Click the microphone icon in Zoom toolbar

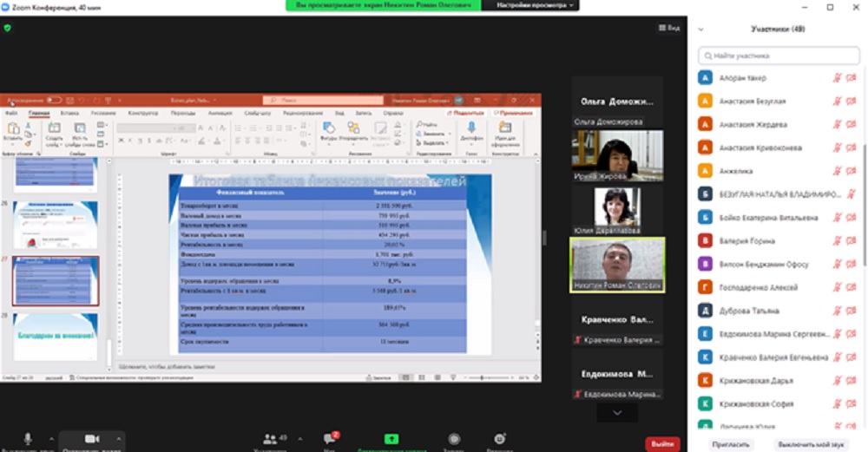[28, 439]
